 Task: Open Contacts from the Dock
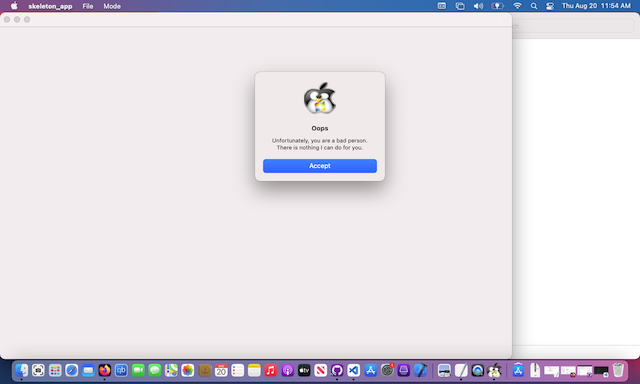click(204, 370)
